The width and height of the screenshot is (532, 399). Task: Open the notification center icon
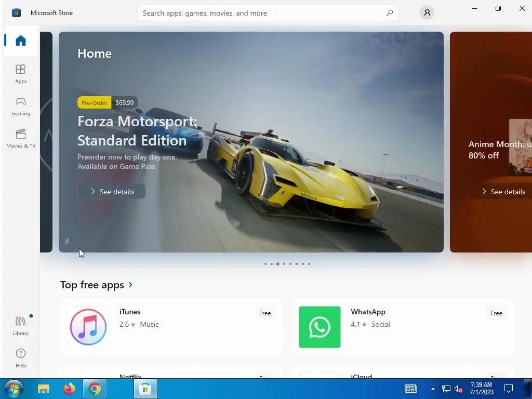coord(508,389)
